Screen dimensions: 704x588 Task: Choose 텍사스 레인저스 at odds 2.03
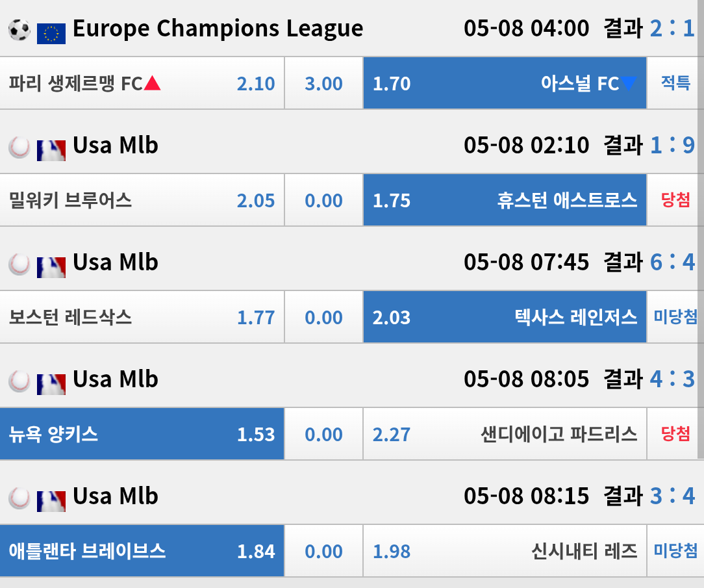click(504, 317)
